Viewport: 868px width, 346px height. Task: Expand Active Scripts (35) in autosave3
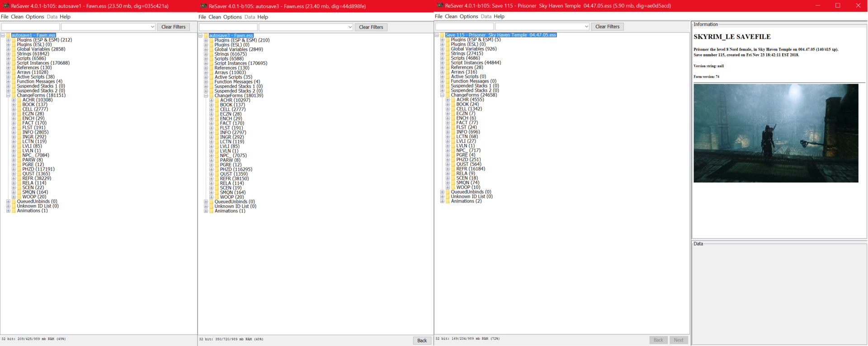[206, 77]
